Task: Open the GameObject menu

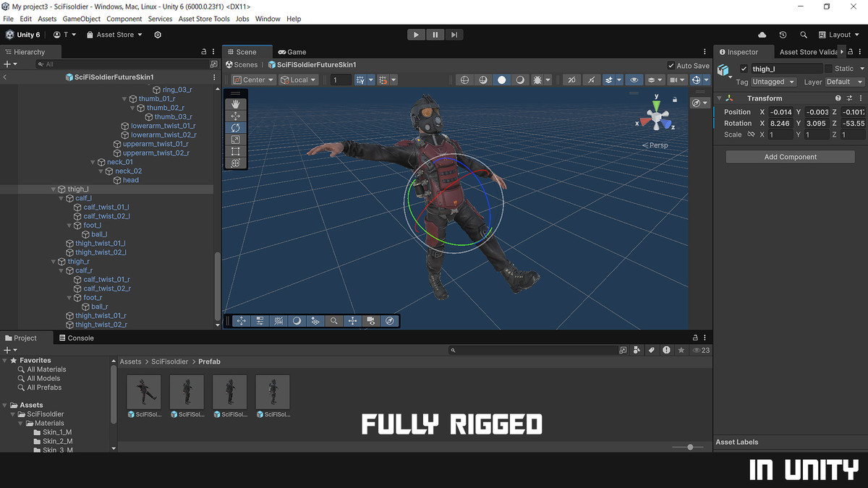Action: click(x=81, y=19)
